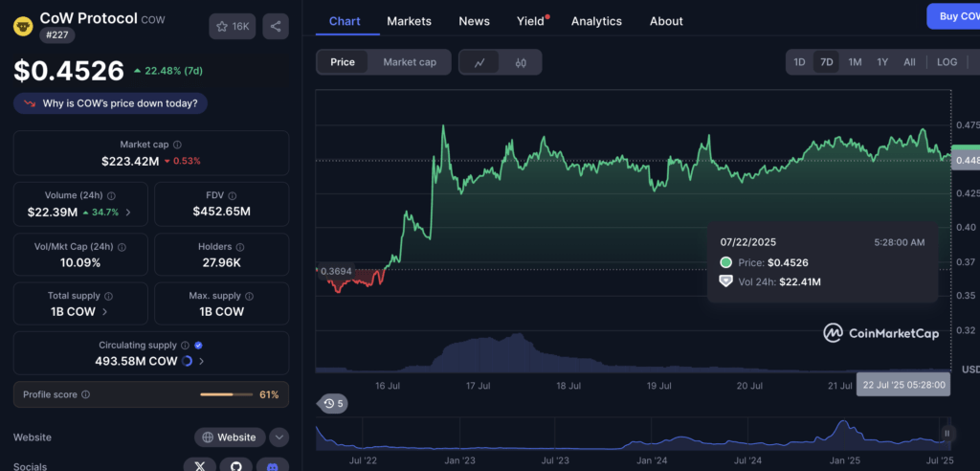
Task: Click the 22.48% (7d) change label
Action: click(168, 71)
